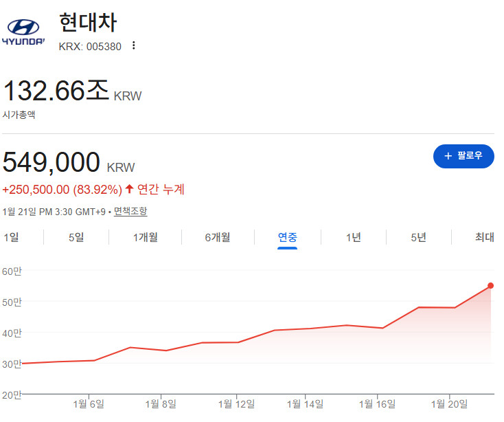
Task: Open the 면책조항 disclaimer link
Action: click(x=130, y=212)
